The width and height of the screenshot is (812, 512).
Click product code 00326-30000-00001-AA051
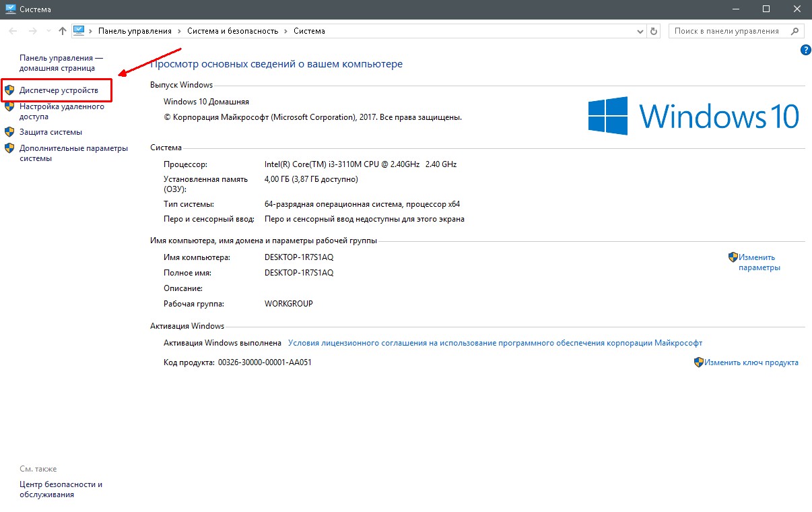tap(265, 362)
